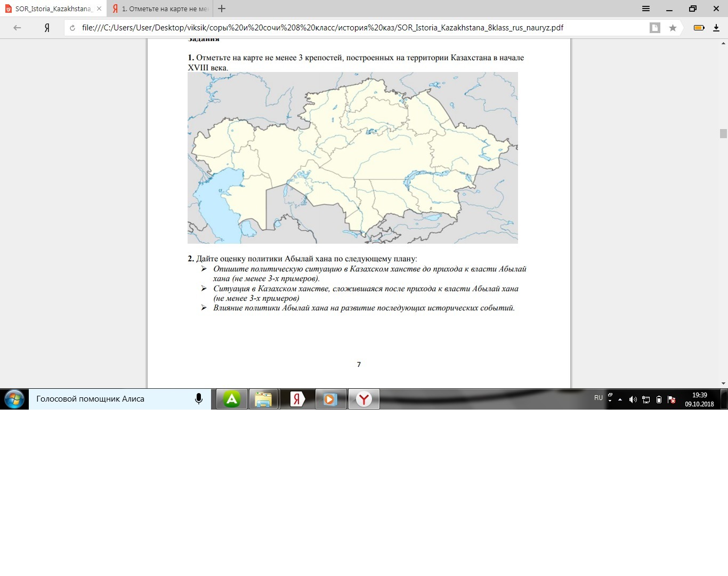The image size is (728, 576).
Task: Open Yandex browser hamburger menu
Action: pyautogui.click(x=646, y=9)
